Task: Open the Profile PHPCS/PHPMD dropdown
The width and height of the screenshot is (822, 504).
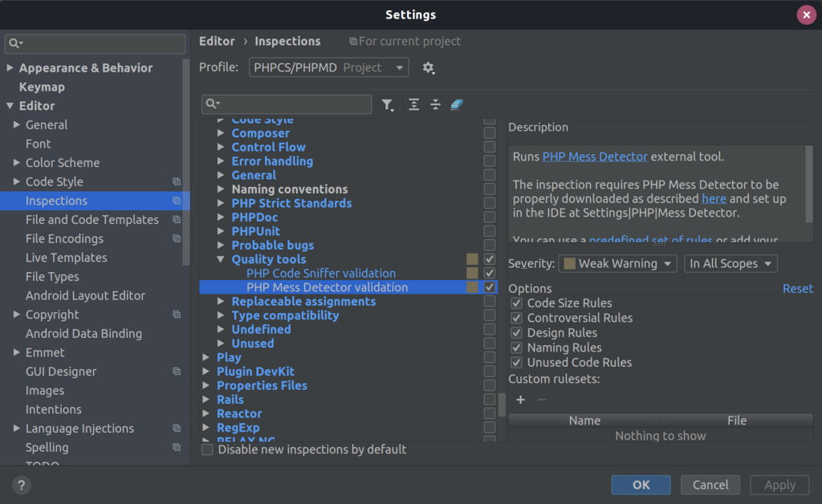Action: tap(328, 67)
